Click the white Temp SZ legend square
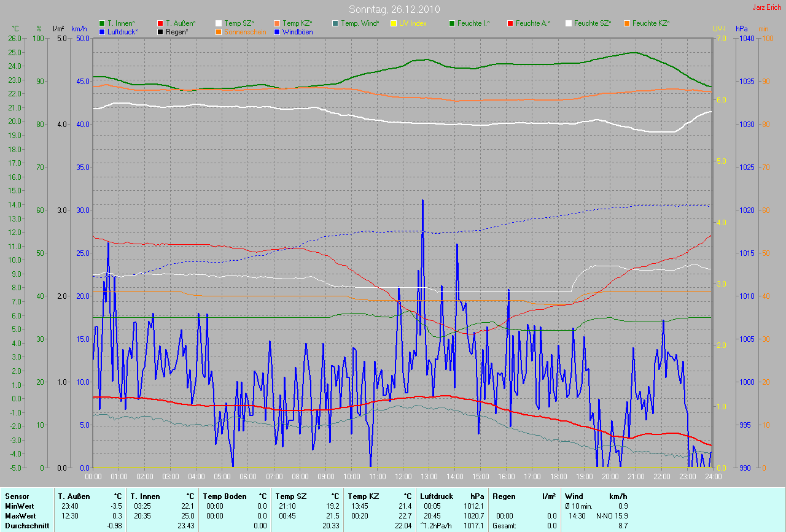Viewport: 786px width, 532px height. 219,23
